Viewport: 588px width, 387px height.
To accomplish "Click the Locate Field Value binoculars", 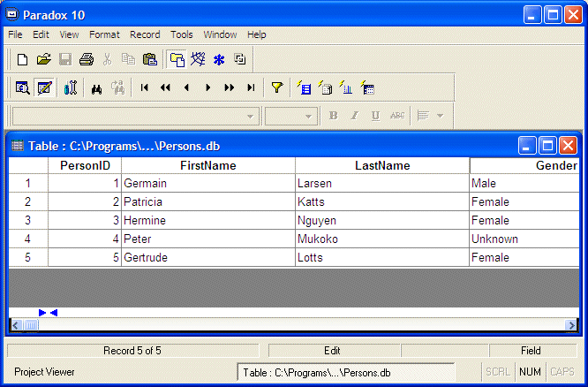I will pyautogui.click(x=97, y=89).
